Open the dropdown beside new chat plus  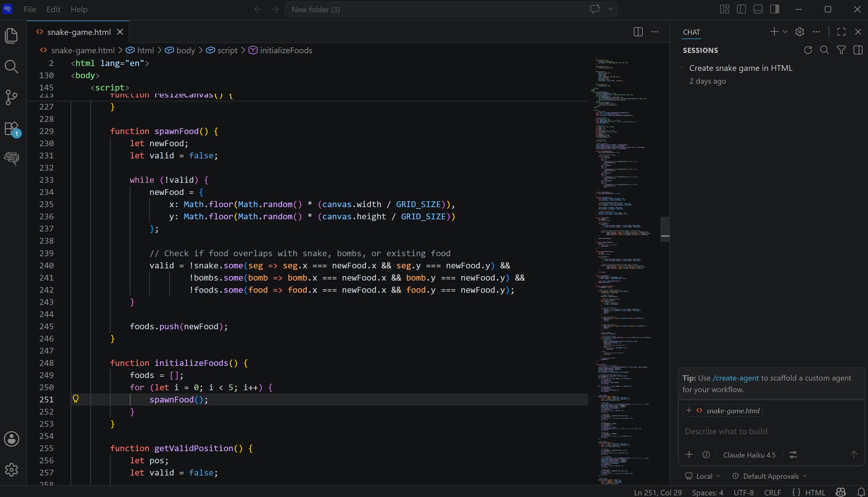tap(785, 32)
